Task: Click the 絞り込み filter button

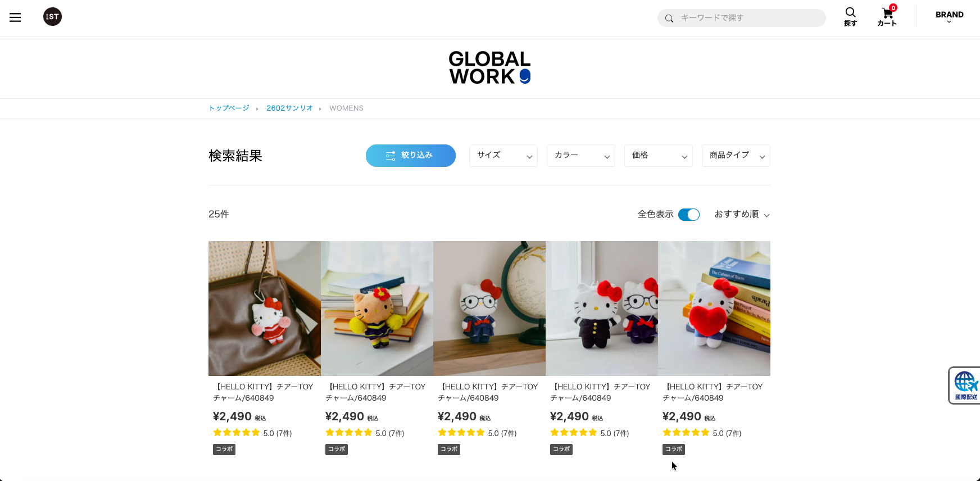Action: pos(411,156)
